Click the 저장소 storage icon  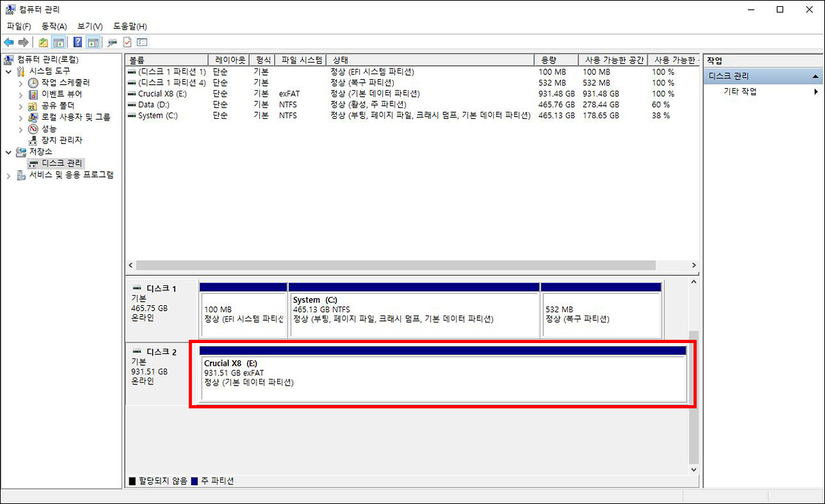pos(21,152)
